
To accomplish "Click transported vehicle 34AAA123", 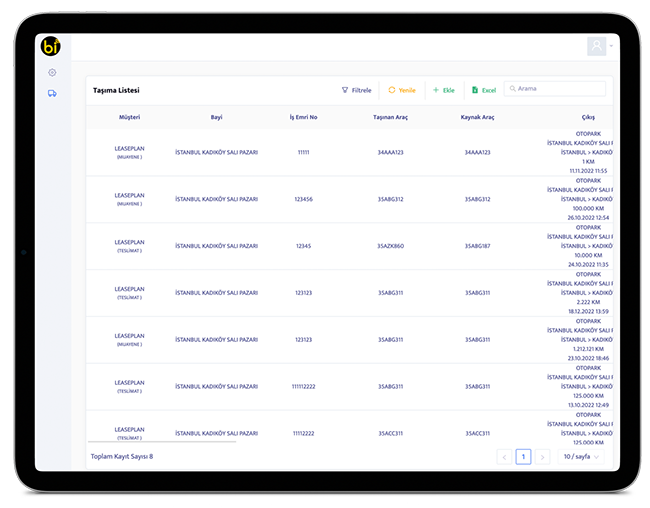I will point(390,153).
